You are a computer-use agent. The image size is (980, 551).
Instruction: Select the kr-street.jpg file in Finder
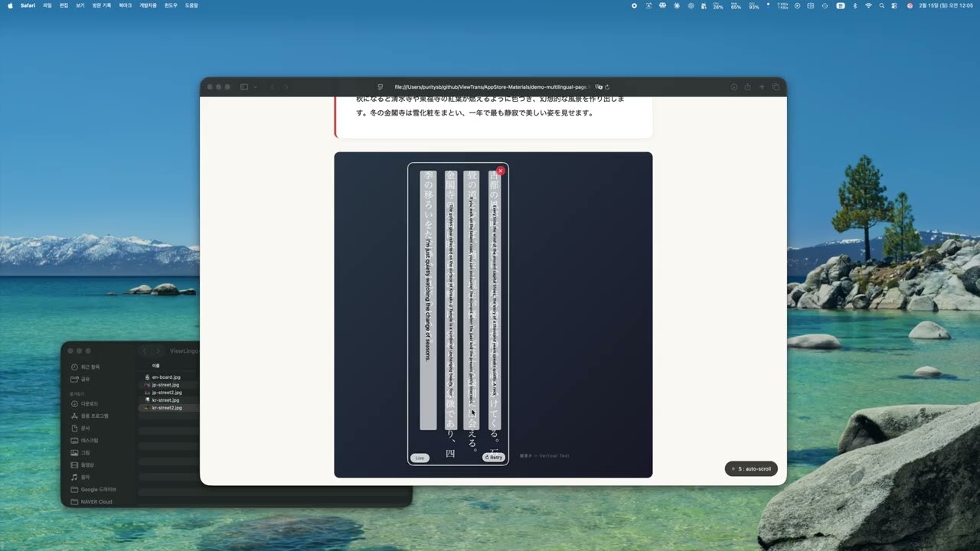click(165, 399)
